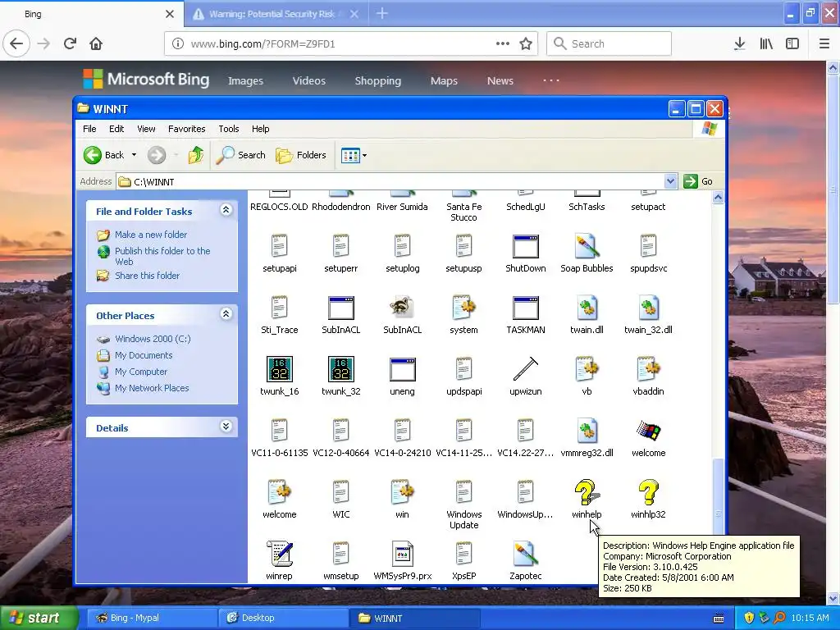This screenshot has width=840, height=630.
Task: Open My Network Places link
Action: [152, 388]
